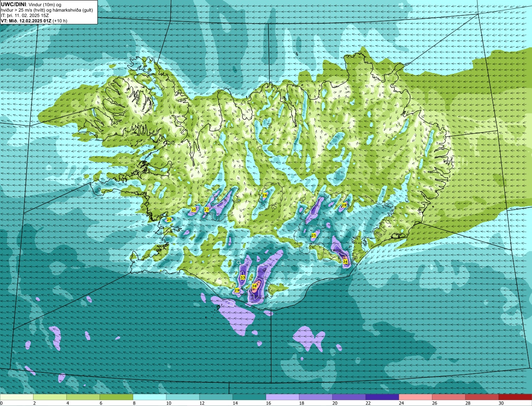Screen dimensions: 532x406
Task: Click the 26–28 m/s salmon legend swatch
Action: pyautogui.click(x=449, y=397)
